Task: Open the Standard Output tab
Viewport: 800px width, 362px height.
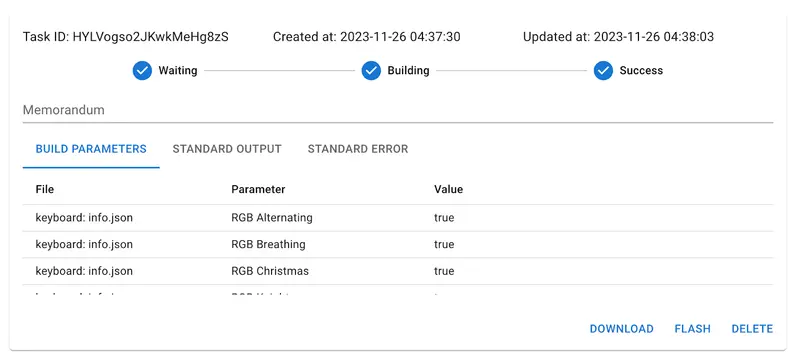Action: tap(227, 149)
